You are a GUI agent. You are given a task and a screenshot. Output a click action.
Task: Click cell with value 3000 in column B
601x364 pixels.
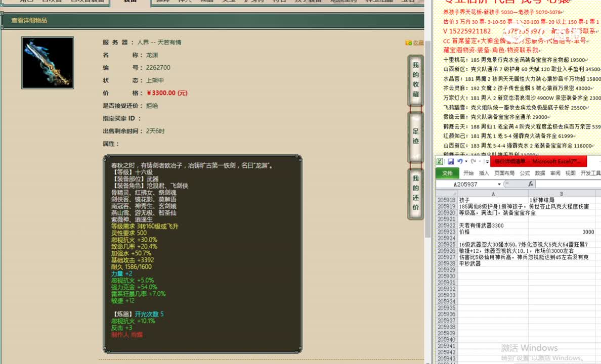(562, 232)
